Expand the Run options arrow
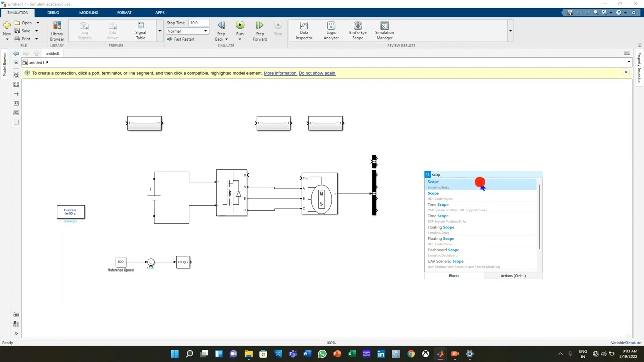Screen dimensions: 644x362 pos(240,39)
